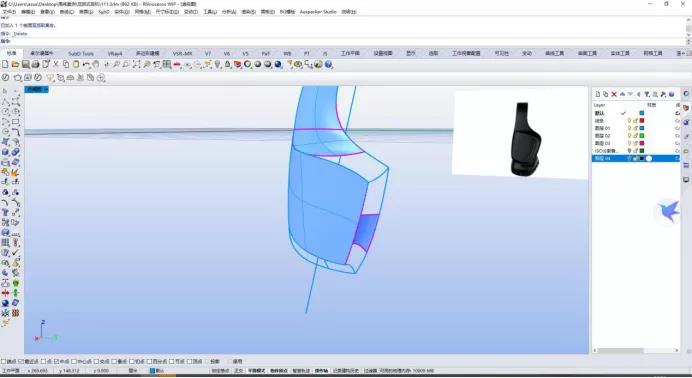Toggle the 中心点 osnap checkbox
Viewport: 692px width, 378px height.
(x=74, y=362)
